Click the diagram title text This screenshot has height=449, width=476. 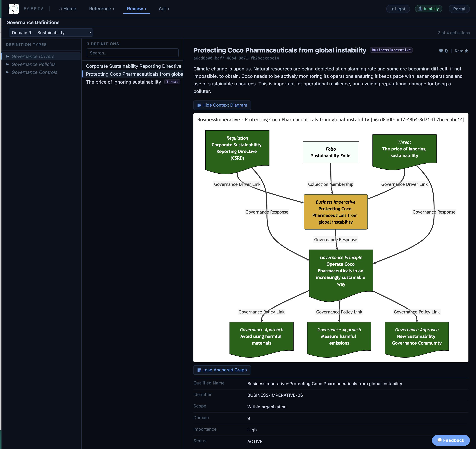click(x=331, y=120)
